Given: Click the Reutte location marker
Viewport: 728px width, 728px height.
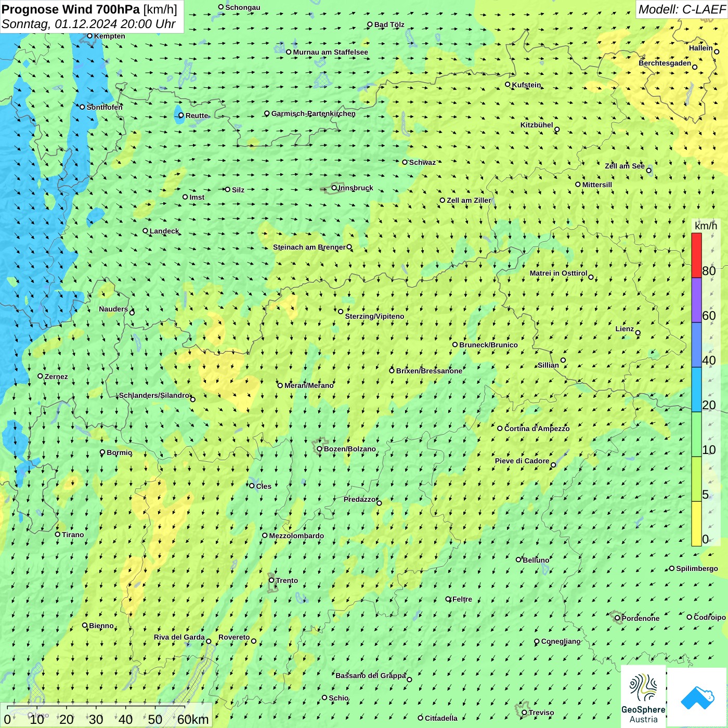Looking at the screenshot, I should [181, 115].
